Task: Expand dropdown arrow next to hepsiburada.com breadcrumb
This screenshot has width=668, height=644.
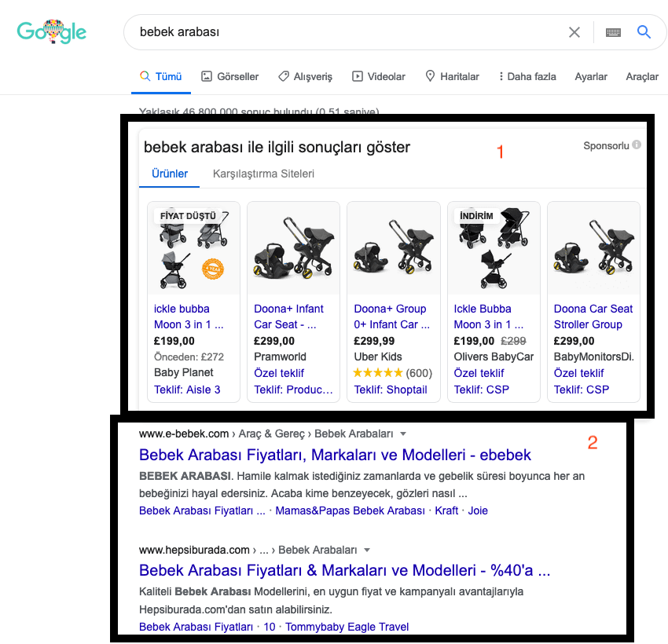Action: tap(367, 550)
